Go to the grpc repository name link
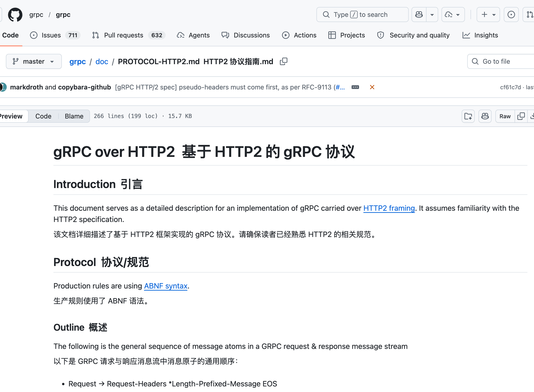Viewport: 534px width, 392px height. (63, 15)
